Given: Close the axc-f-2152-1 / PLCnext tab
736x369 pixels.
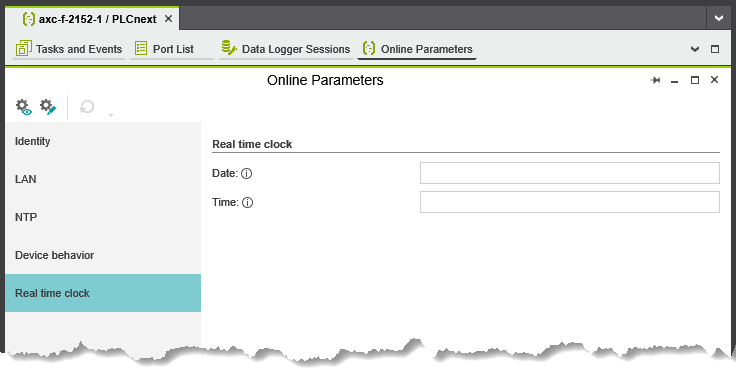Looking at the screenshot, I should [169, 19].
